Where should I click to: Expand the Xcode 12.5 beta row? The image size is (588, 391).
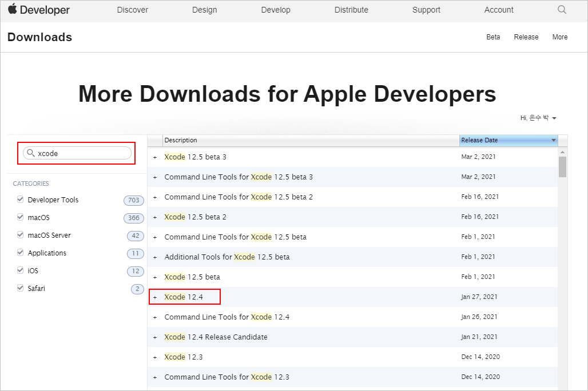pyautogui.click(x=155, y=277)
